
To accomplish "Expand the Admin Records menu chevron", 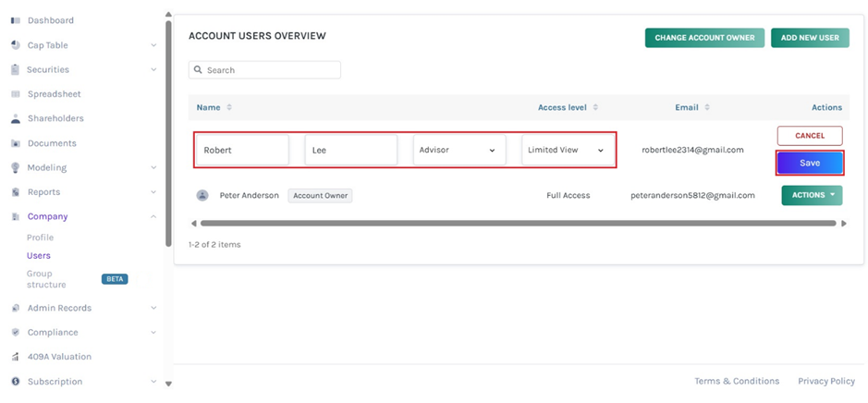I will (153, 308).
